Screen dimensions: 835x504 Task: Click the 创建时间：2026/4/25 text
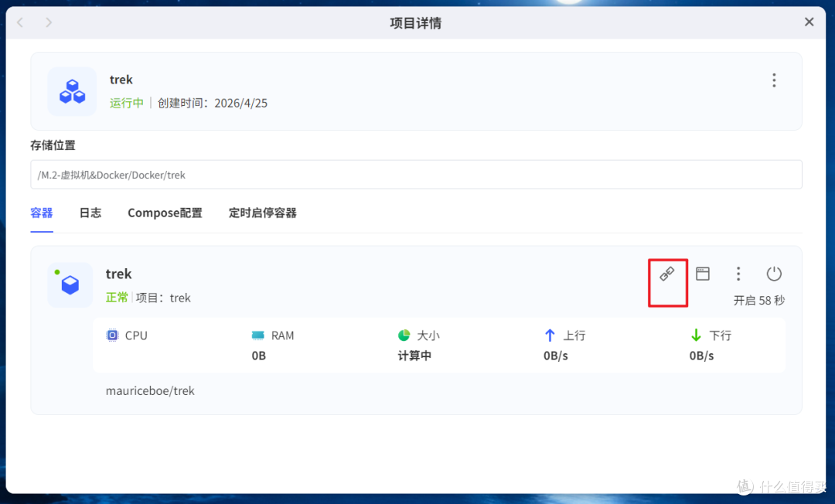pos(213,103)
